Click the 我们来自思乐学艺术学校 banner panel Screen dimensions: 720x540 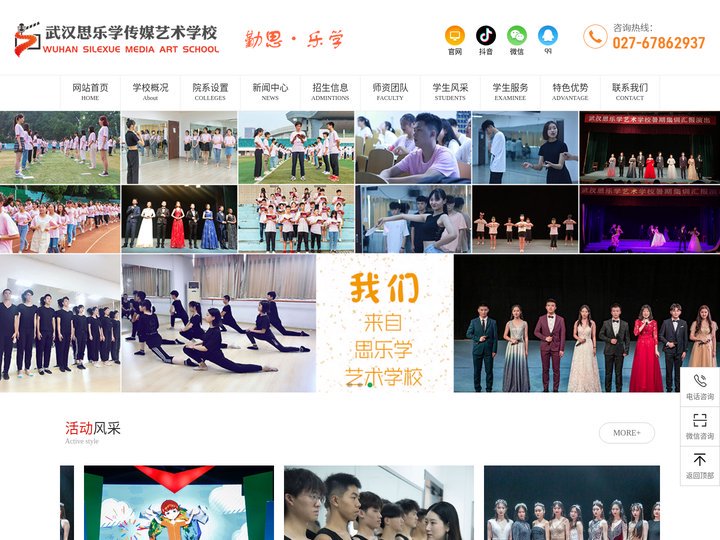click(385, 323)
